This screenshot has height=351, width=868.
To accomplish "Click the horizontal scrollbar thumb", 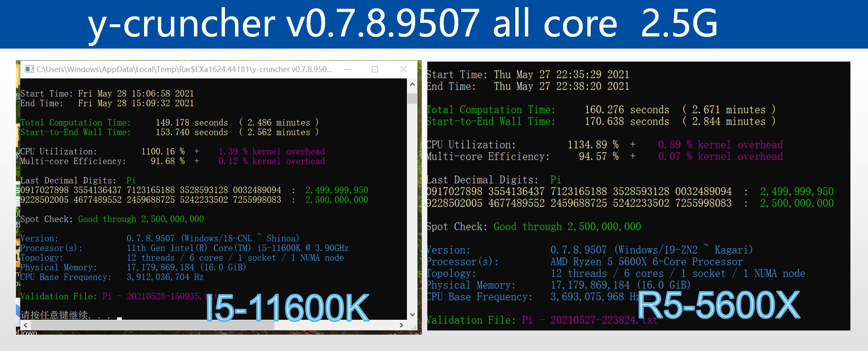I will 152,325.
